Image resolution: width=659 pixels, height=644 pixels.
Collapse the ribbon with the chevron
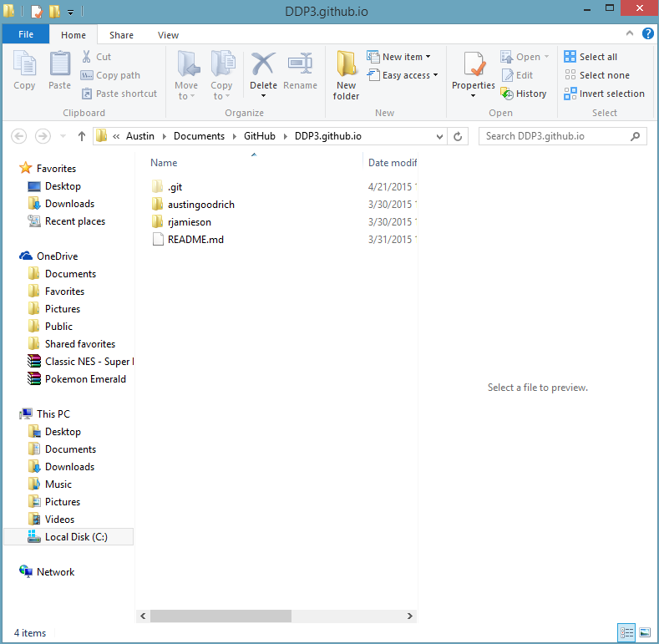pyautogui.click(x=631, y=34)
